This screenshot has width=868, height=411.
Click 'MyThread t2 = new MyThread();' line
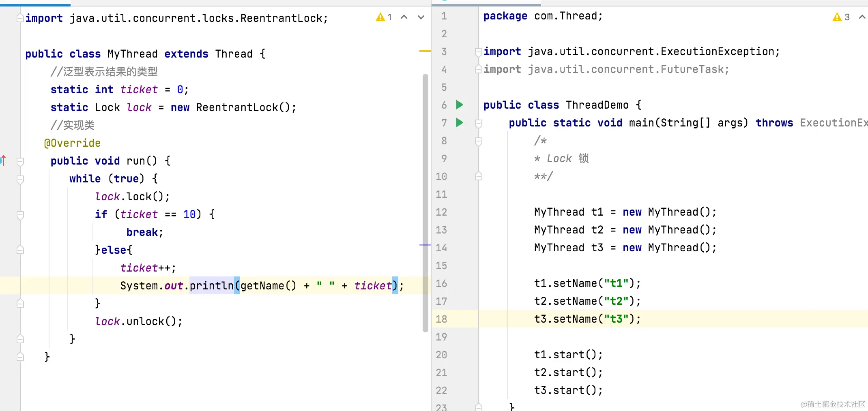point(625,230)
